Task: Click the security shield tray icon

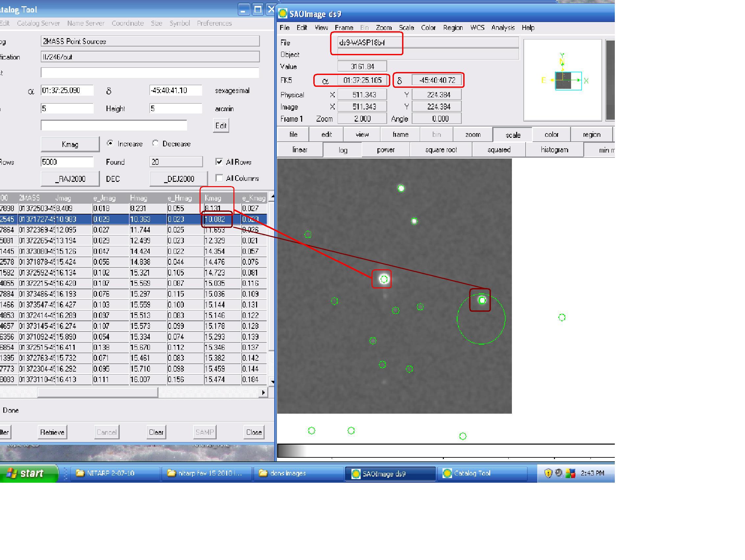Action: (548, 474)
